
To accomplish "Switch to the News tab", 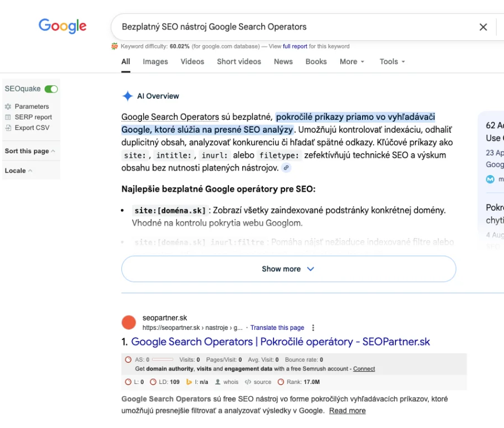I will pyautogui.click(x=283, y=62).
